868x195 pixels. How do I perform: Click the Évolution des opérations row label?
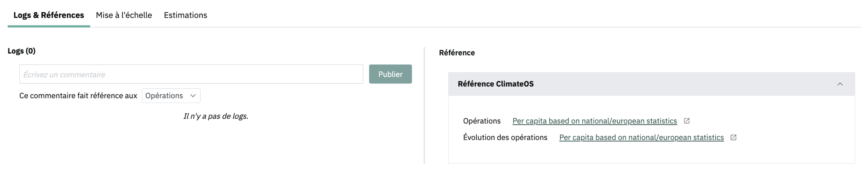click(505, 138)
